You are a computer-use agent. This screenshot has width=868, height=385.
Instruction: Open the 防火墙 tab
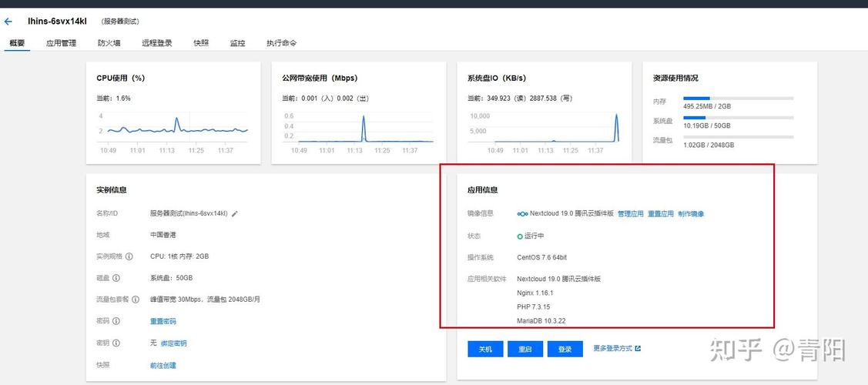tap(109, 42)
